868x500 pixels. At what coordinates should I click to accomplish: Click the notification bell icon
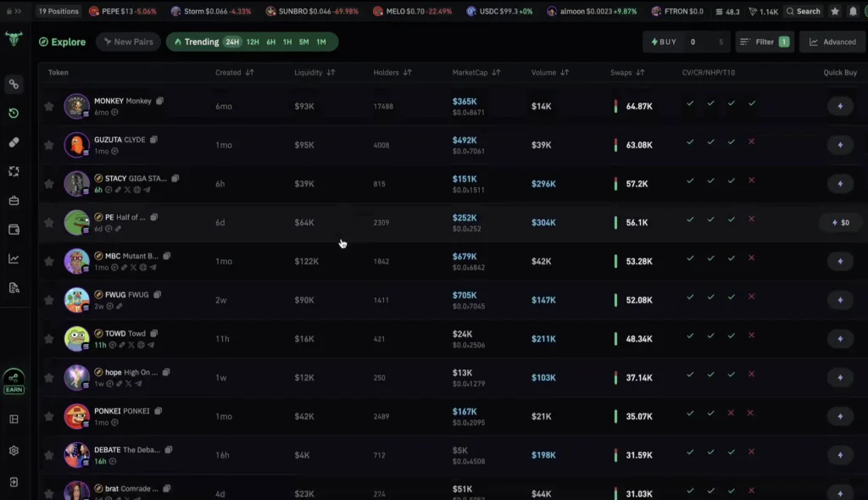(x=853, y=12)
